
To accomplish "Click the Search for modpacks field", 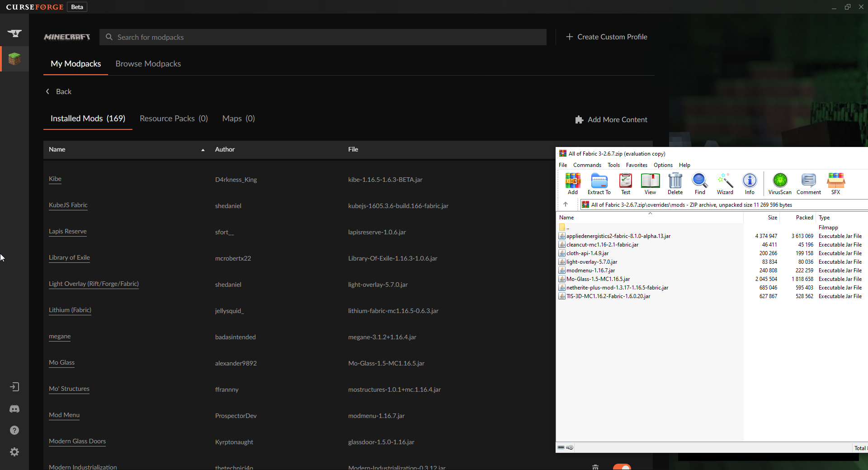I will point(323,37).
